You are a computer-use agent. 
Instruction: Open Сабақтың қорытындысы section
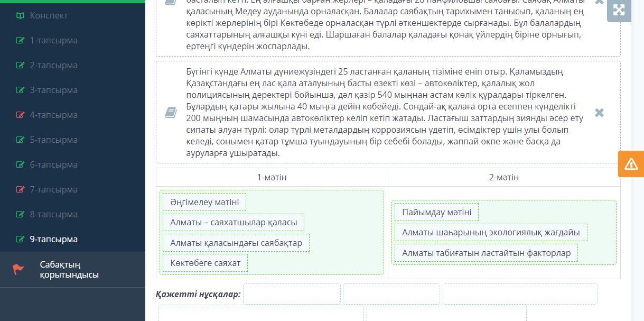click(x=69, y=270)
